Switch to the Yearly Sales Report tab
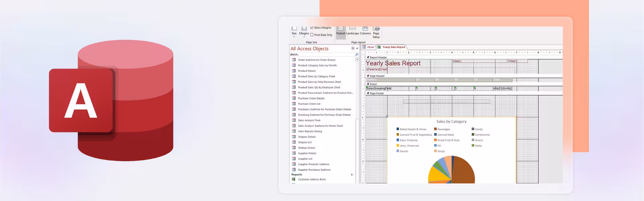 pos(391,47)
